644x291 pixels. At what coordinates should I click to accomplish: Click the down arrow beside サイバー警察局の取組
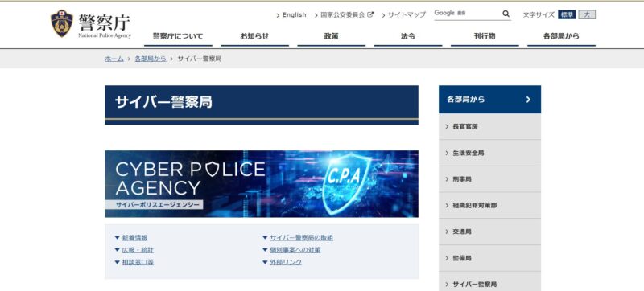coord(265,237)
